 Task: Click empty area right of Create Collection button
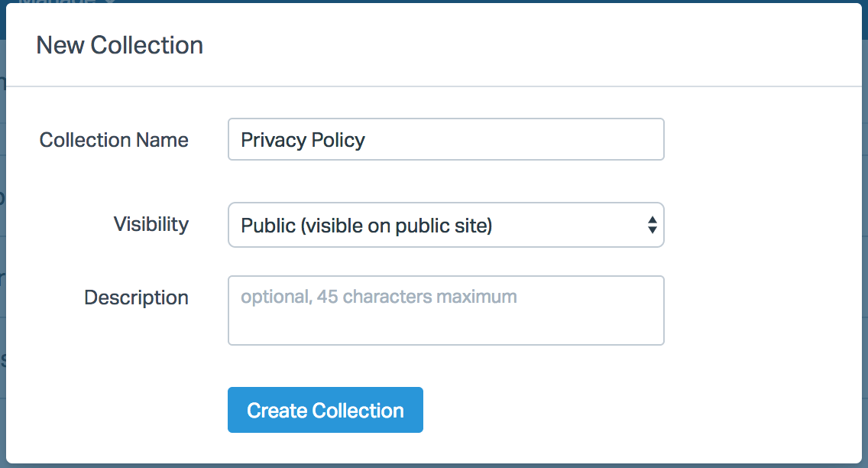611,411
